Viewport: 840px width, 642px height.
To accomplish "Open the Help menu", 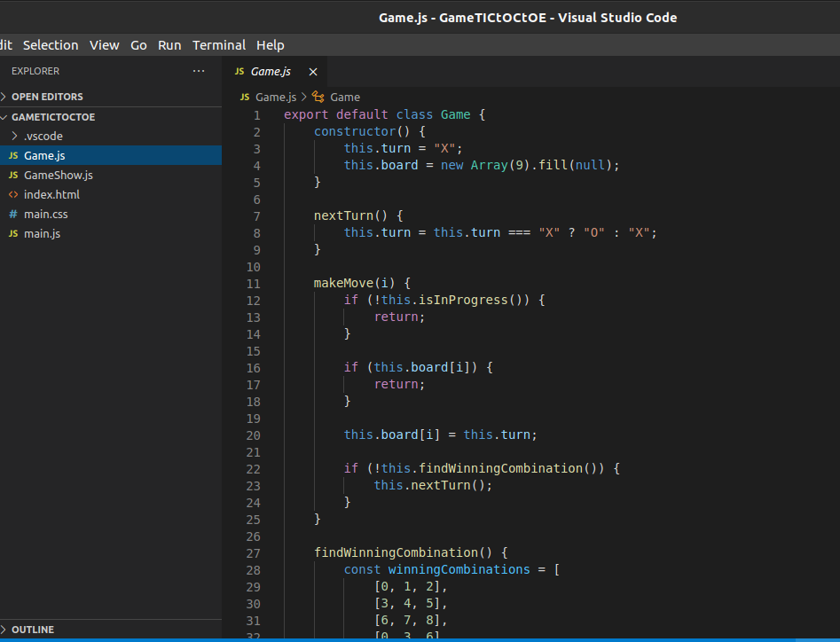I will pos(270,45).
